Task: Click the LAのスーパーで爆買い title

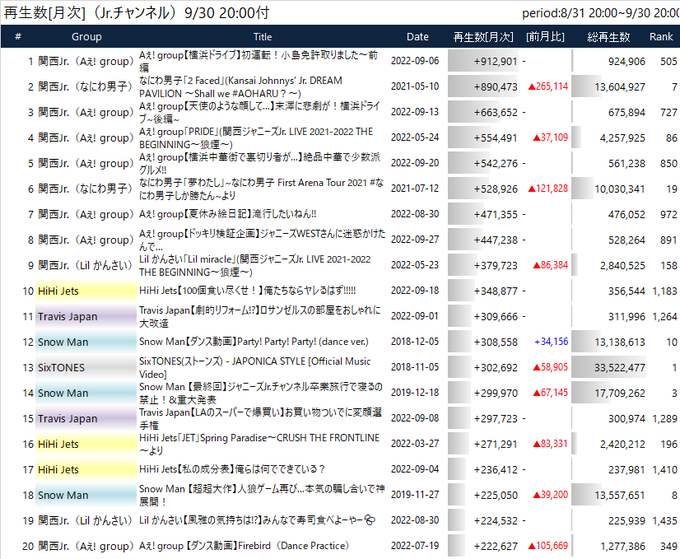Action: click(260, 419)
